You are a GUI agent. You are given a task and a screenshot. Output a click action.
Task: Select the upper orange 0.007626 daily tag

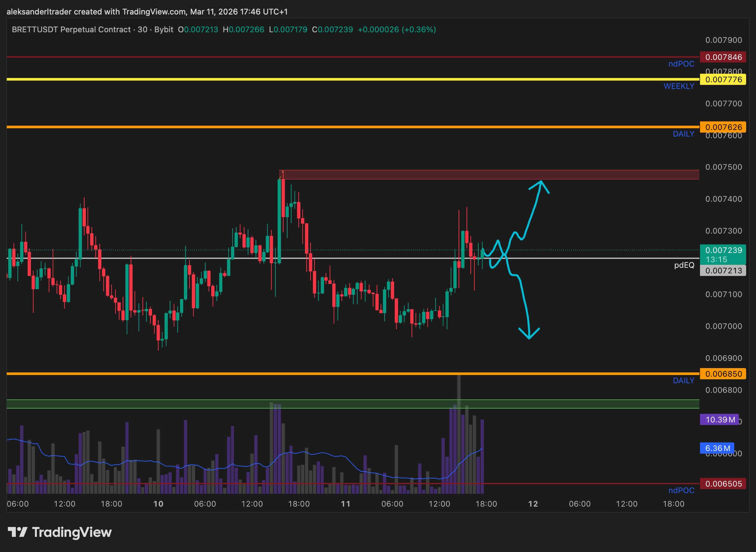click(723, 127)
